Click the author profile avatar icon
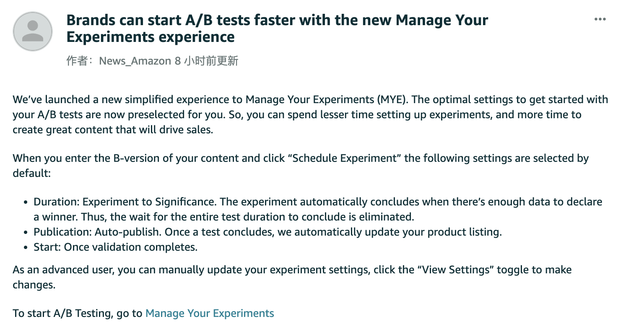 click(x=33, y=31)
